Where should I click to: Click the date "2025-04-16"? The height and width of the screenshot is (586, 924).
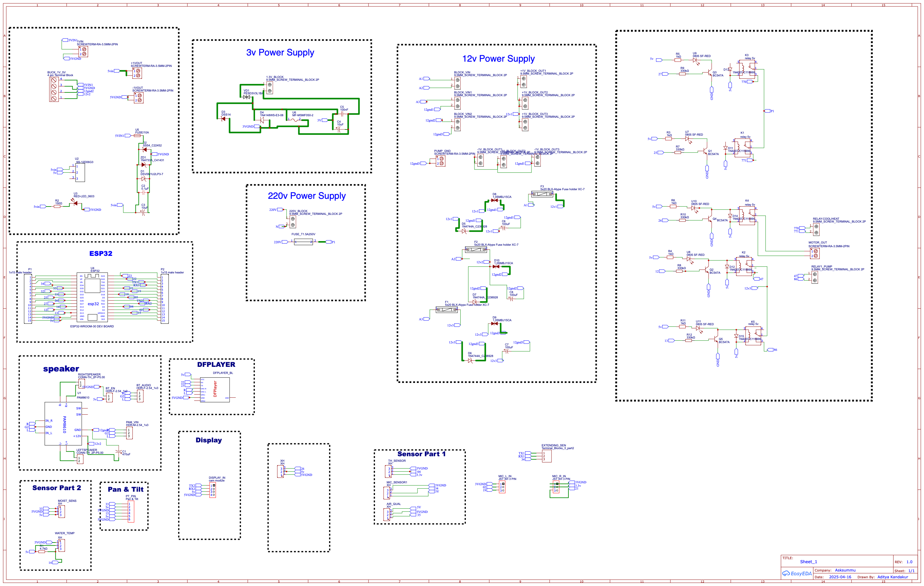click(840, 577)
